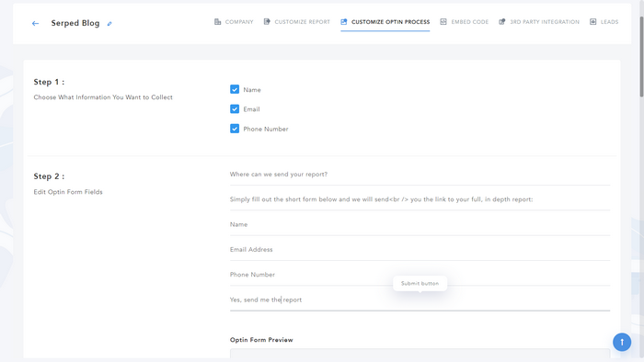This screenshot has height=362, width=644.
Task: Click the 'Step 1 :' heading
Action: click(49, 82)
